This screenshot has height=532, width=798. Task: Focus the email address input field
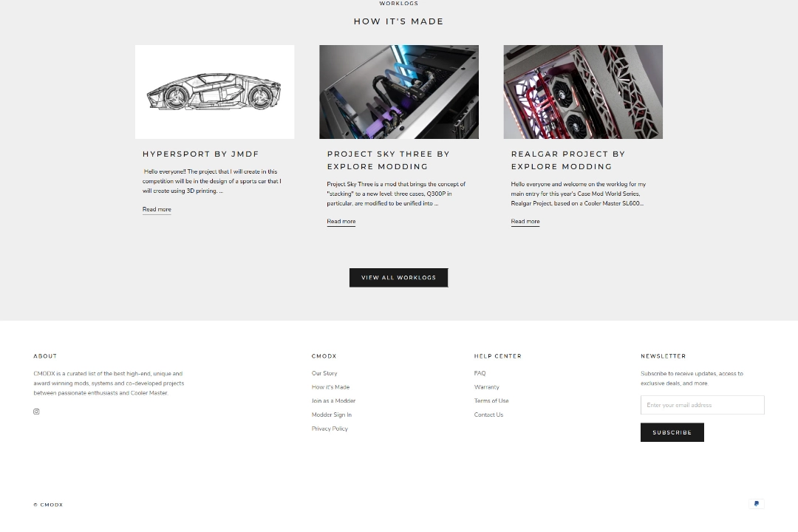[x=703, y=405]
